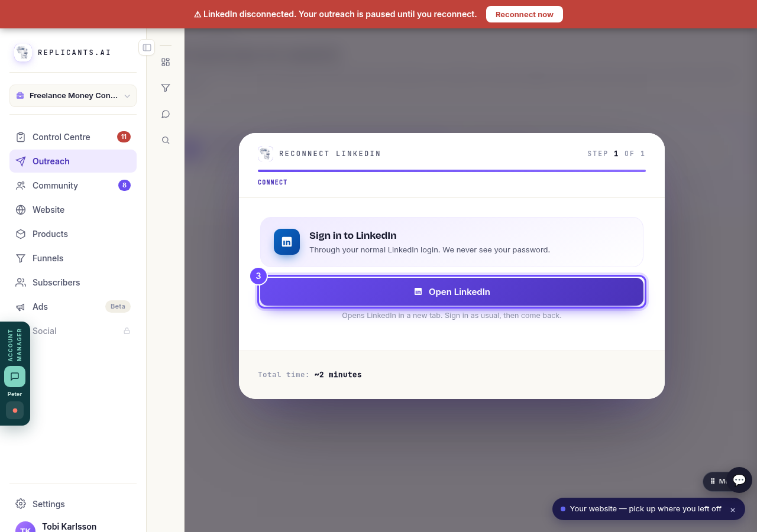Open Tobi Karlsson user profile
The width and height of the screenshot is (757, 532).
point(73,526)
